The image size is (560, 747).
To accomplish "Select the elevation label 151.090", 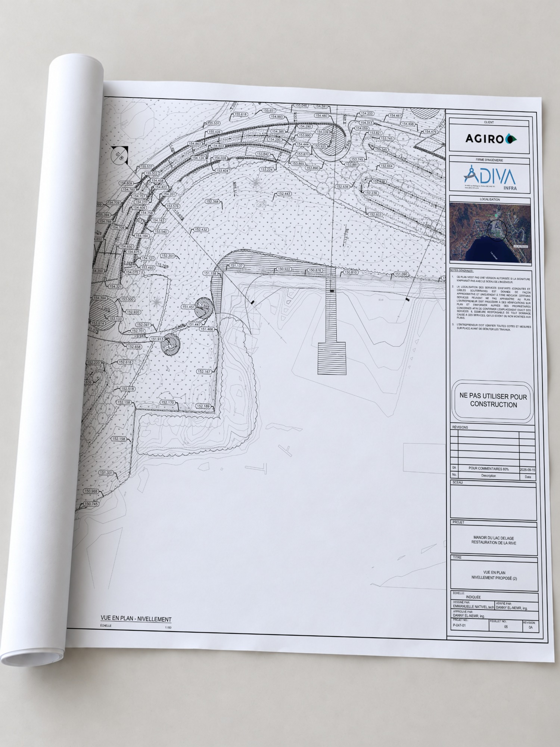I will pos(401,275).
